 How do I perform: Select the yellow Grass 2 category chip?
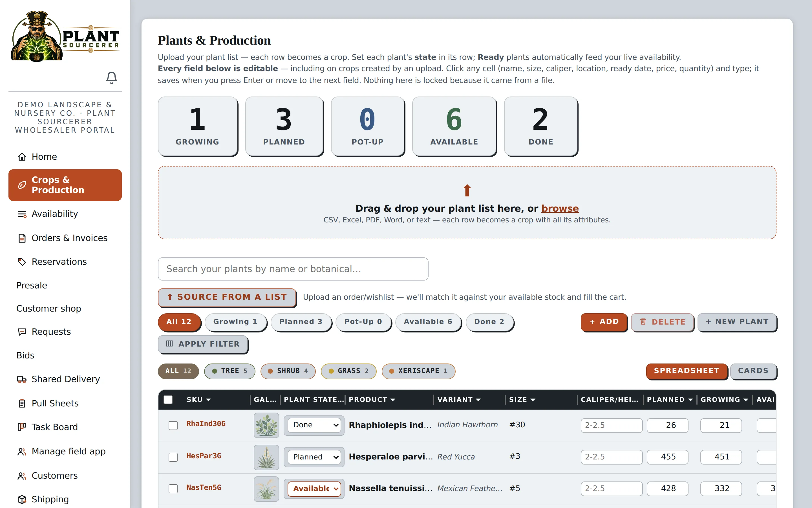point(348,371)
